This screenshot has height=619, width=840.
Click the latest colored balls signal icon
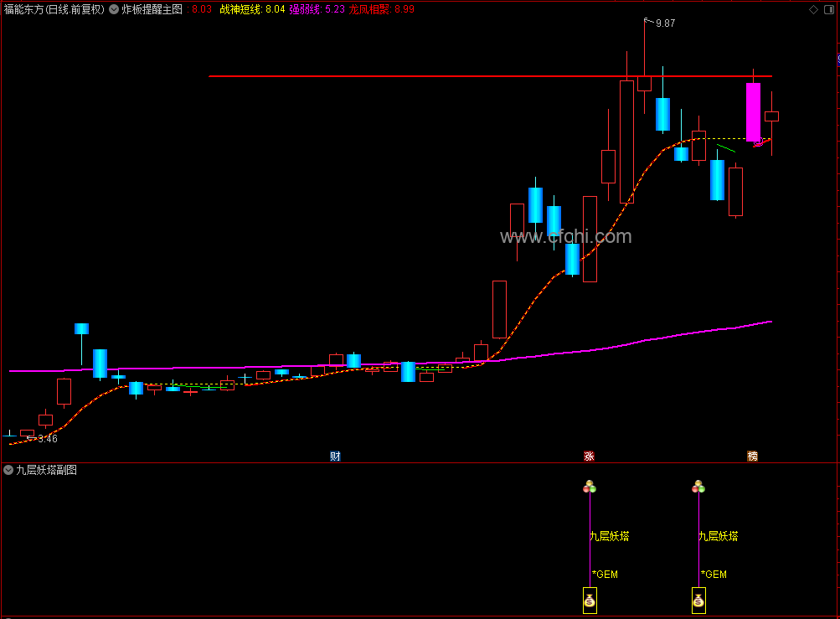coord(698,487)
